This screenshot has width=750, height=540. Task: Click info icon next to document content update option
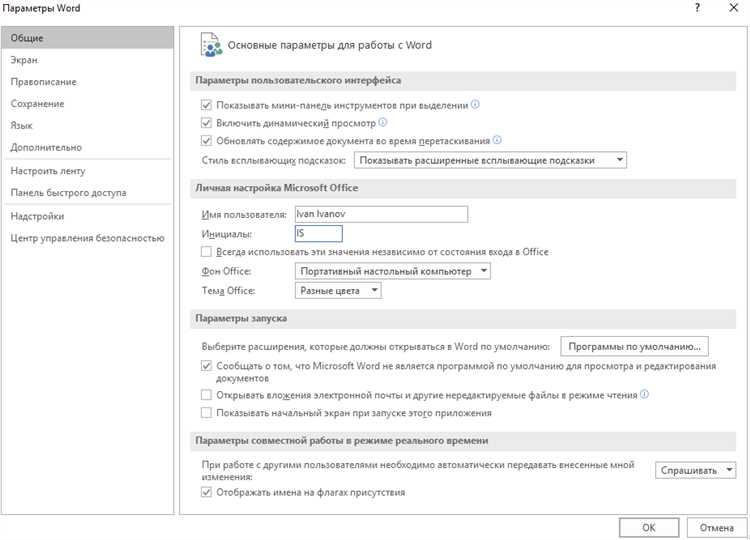pyautogui.click(x=497, y=140)
